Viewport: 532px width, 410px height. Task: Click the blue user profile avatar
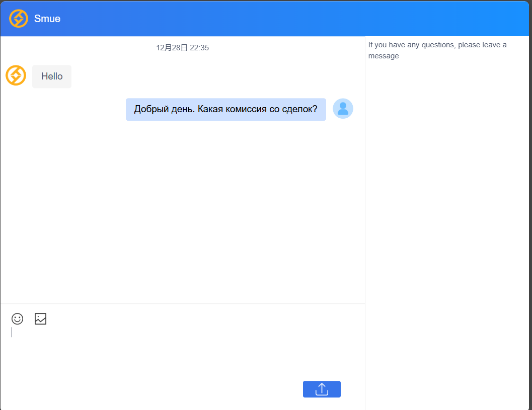[343, 109]
